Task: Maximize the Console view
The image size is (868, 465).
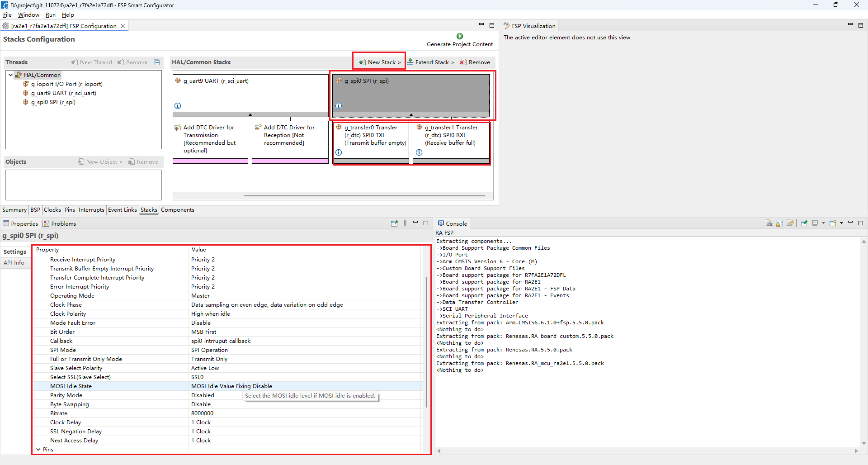Action: pyautogui.click(x=861, y=223)
